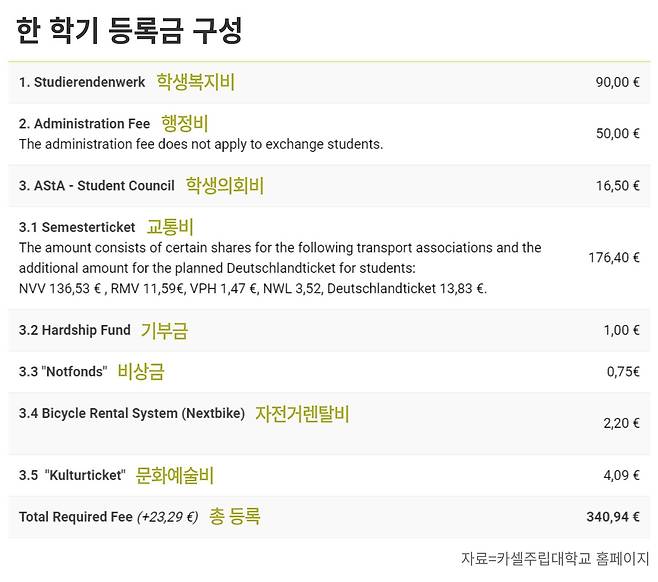Image resolution: width=658 pixels, height=582 pixels.
Task: Select '3.2 Hardship Fund' label
Action: coord(75,330)
